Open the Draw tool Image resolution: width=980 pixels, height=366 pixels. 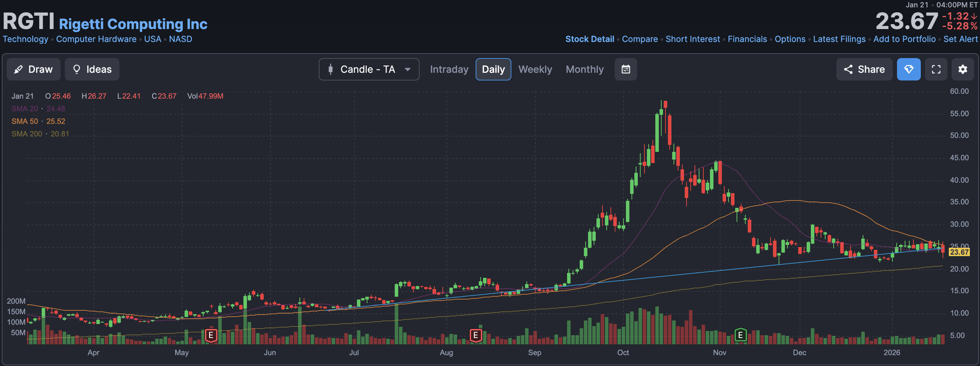(x=34, y=69)
